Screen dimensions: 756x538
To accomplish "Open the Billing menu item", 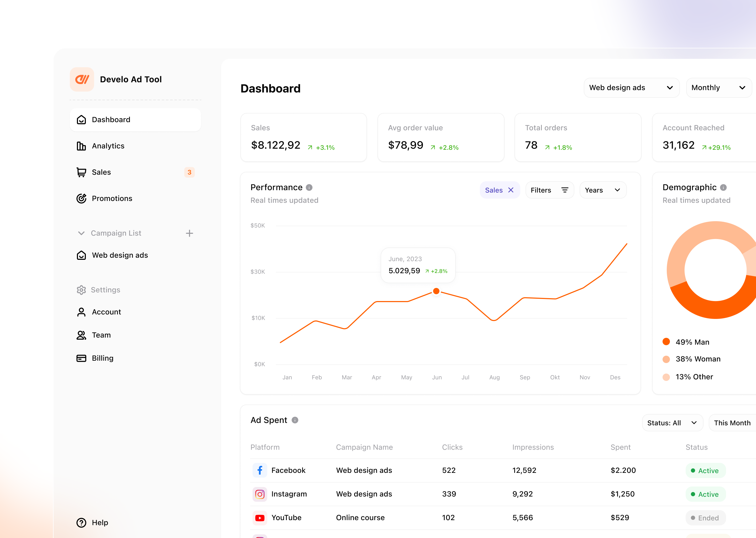I will click(135, 358).
